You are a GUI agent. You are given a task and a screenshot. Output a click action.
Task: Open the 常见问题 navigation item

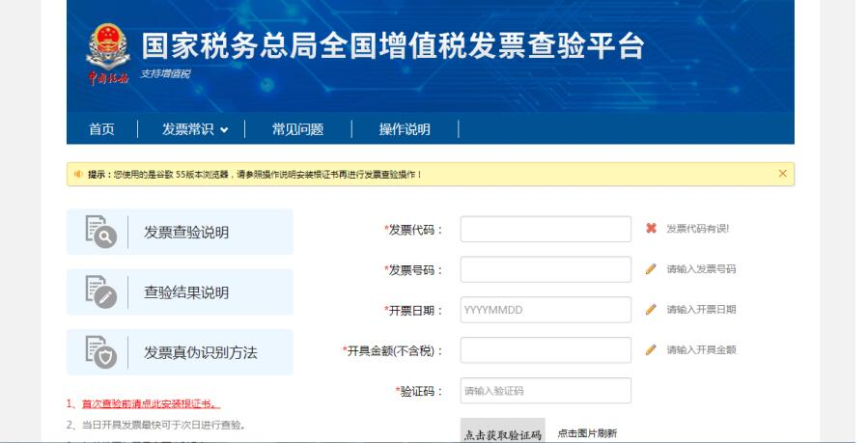point(297,129)
